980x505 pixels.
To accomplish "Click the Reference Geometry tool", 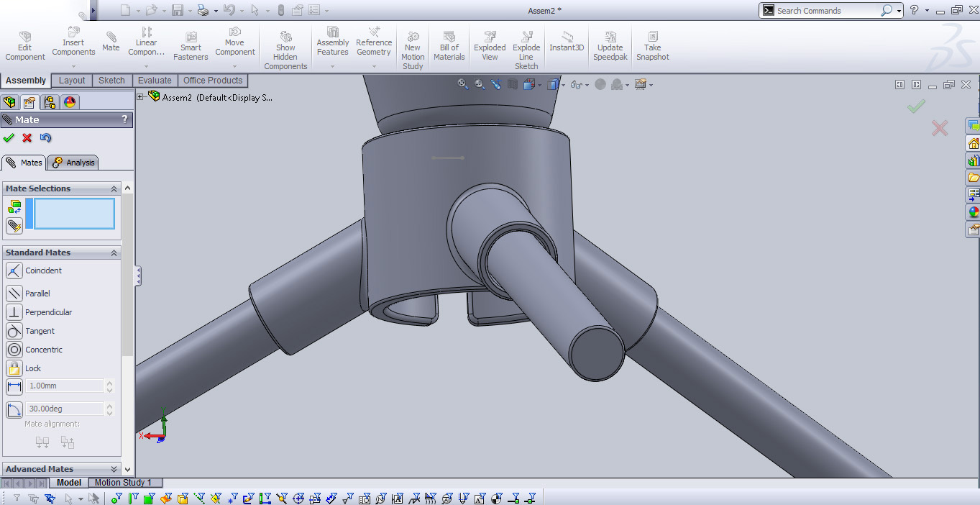I will 374,42.
